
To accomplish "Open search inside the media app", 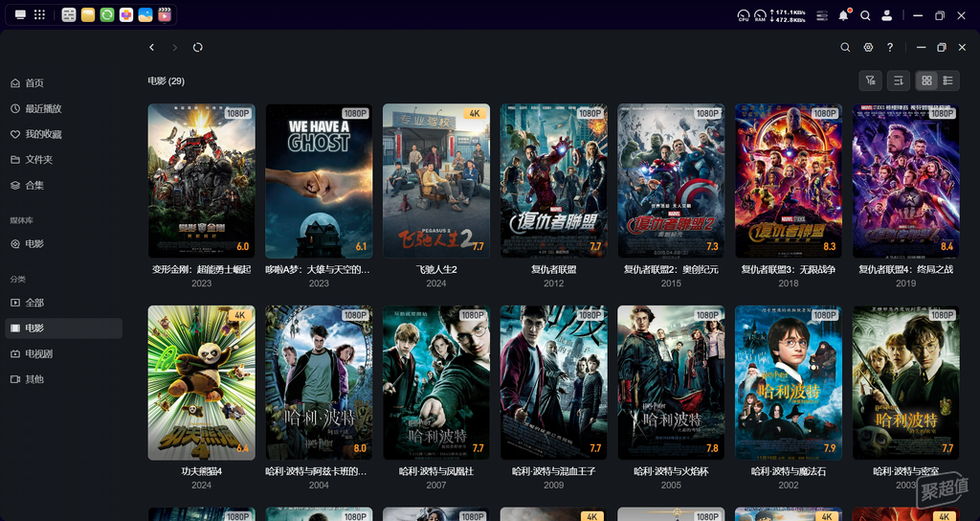I will click(x=845, y=48).
